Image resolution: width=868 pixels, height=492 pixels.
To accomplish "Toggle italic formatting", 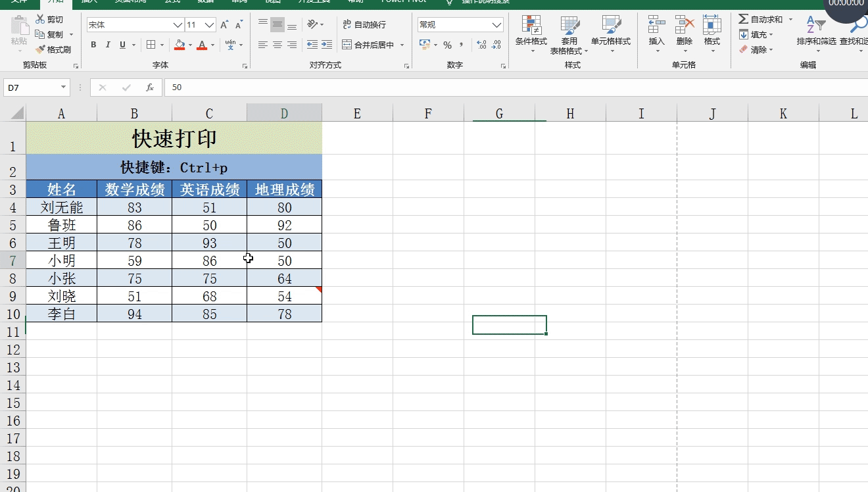I will point(108,45).
